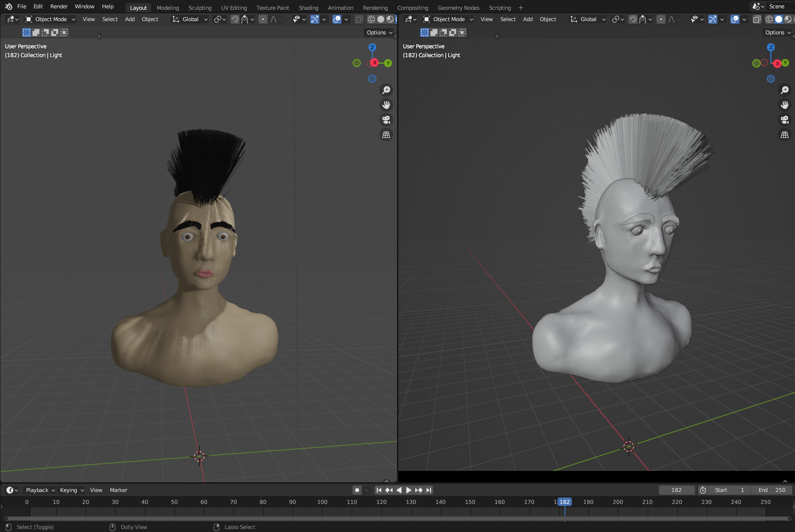Toggle viewport overlays in right viewport
The image size is (795, 532).
pos(735,19)
